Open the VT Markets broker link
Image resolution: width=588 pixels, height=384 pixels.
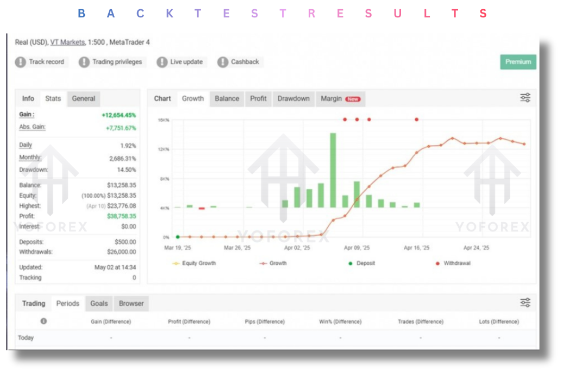coord(67,42)
